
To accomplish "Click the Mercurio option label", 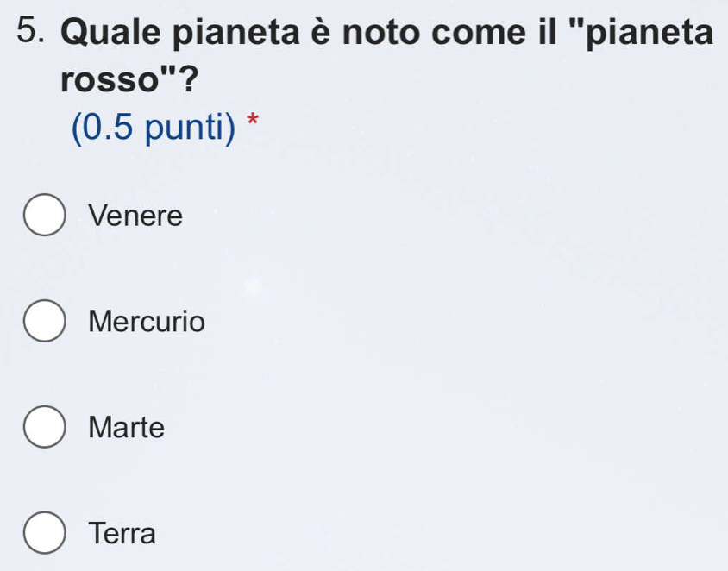I will point(147,322).
